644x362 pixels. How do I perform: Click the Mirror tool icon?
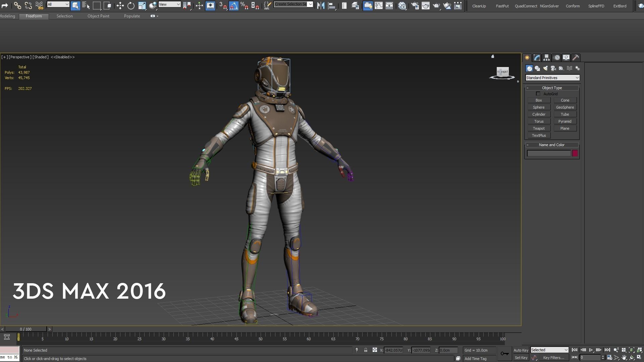click(321, 5)
